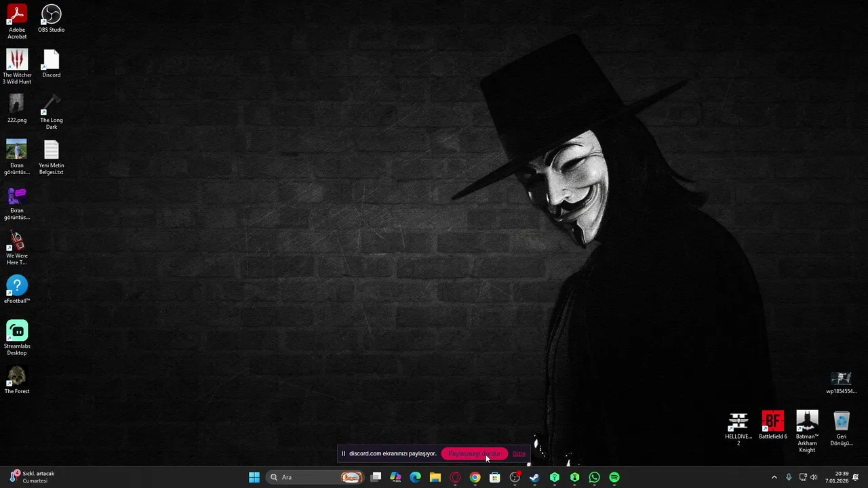Open the clock showing 20:39
868x488 pixels.
(836, 477)
